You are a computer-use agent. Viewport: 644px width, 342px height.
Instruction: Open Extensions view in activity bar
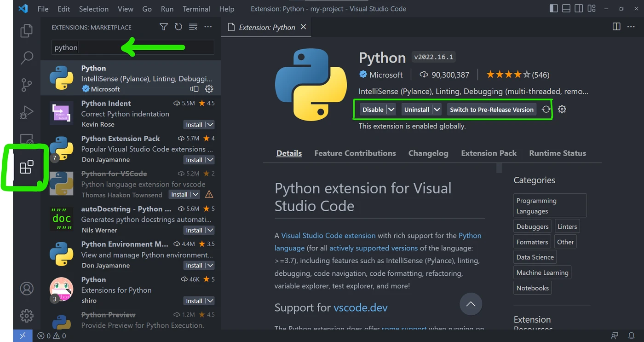pos(27,167)
